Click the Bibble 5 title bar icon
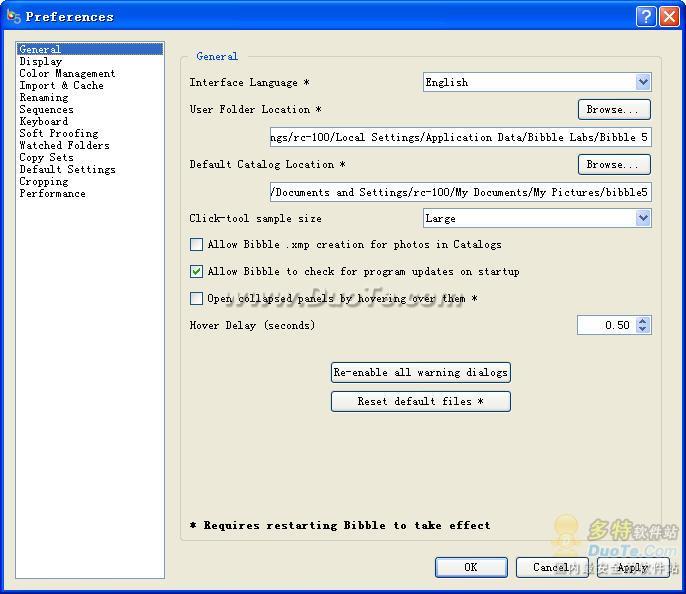686x594 pixels. [x=13, y=17]
